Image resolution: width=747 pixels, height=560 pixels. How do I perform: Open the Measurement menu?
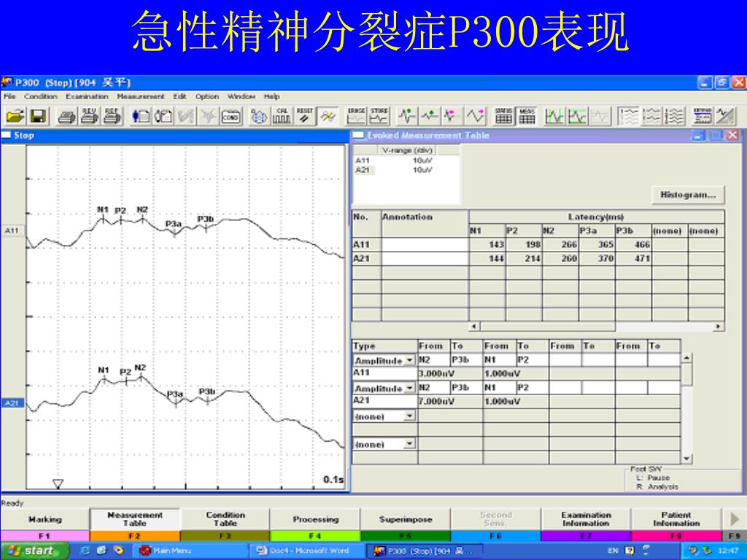(141, 97)
